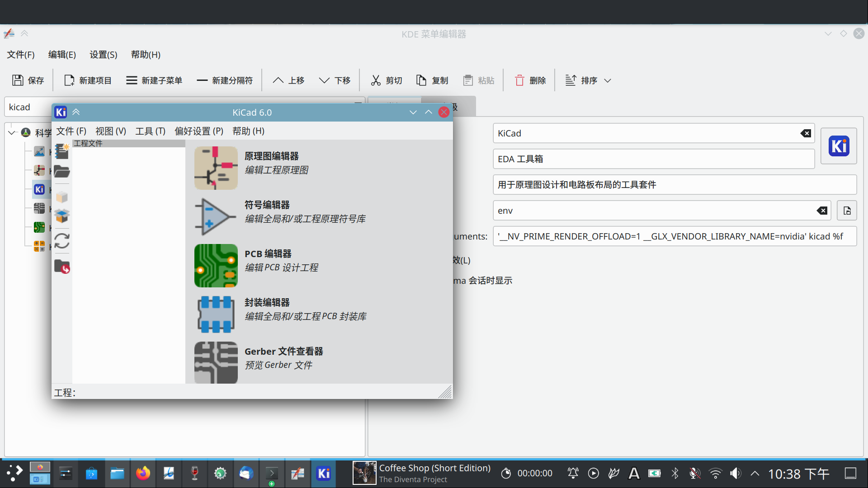Open existing project using folder icon in KiCad
Screen dimensions: 868x488
click(x=62, y=171)
